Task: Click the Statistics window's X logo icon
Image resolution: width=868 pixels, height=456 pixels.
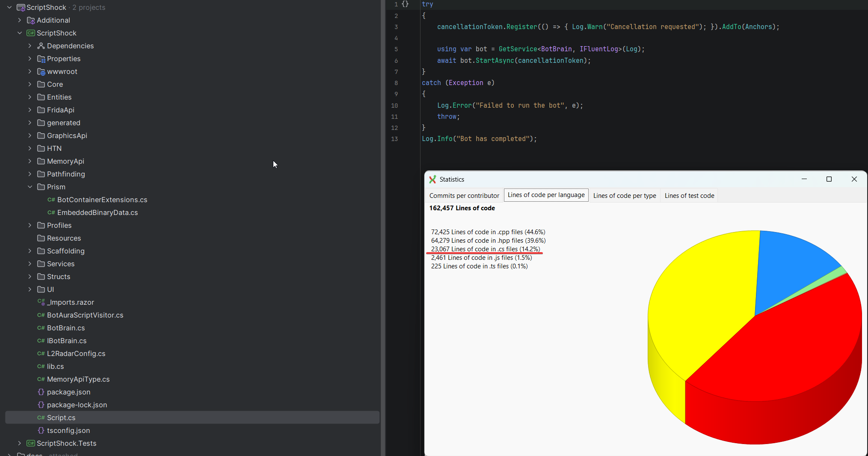Action: pyautogui.click(x=433, y=179)
